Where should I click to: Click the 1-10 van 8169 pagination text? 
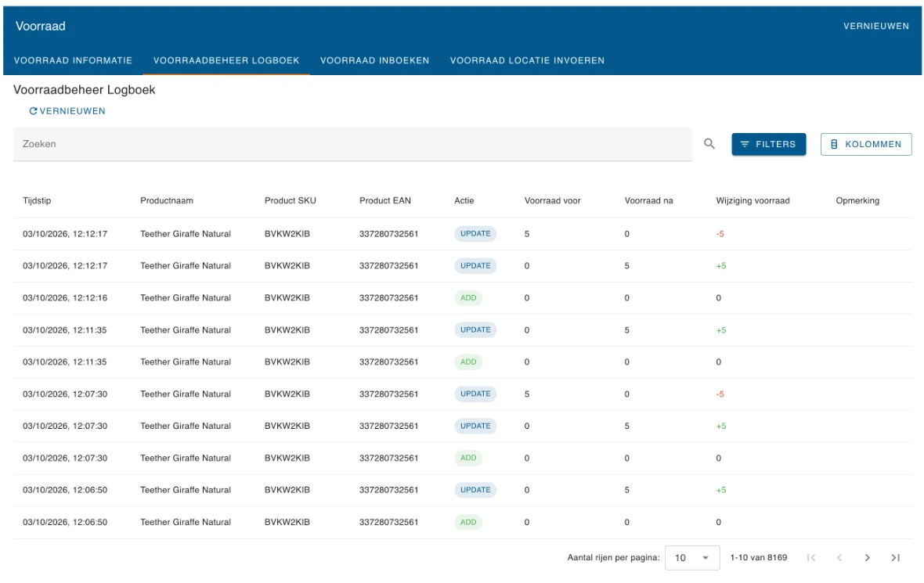click(759, 558)
